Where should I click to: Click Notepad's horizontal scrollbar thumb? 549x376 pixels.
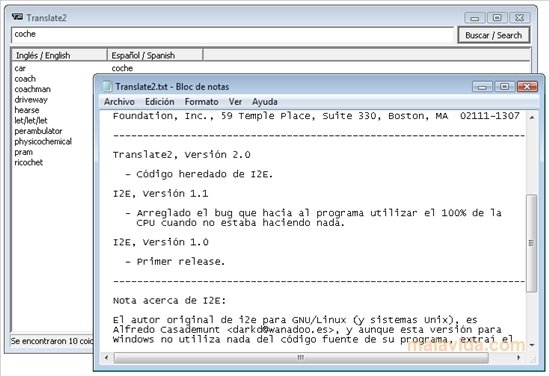pos(301,357)
